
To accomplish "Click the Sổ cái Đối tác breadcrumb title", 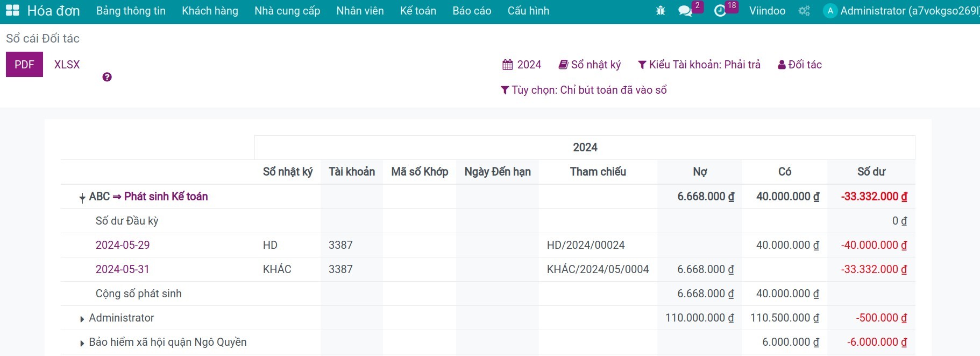I will coord(42,39).
